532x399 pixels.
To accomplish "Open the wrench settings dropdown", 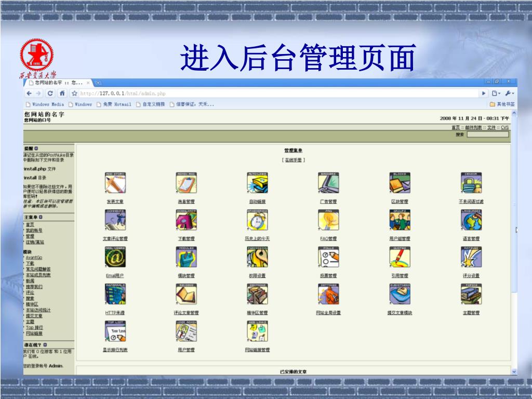I will 510,94.
